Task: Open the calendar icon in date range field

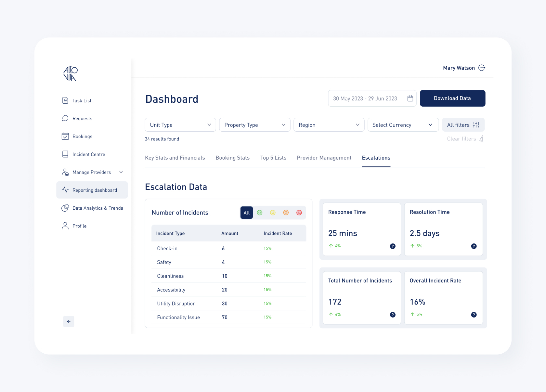Action: point(410,98)
